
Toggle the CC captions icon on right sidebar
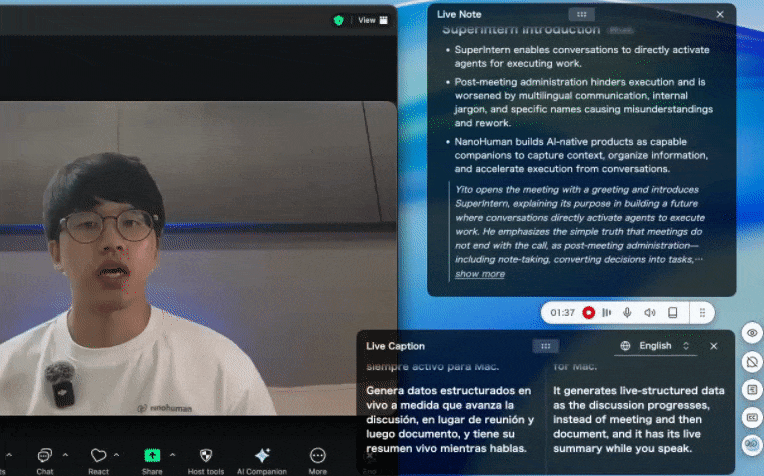pyautogui.click(x=753, y=416)
